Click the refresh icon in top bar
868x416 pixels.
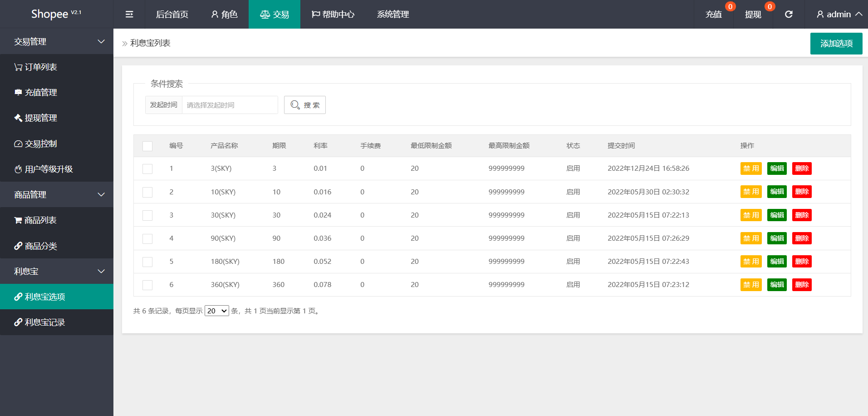(x=789, y=15)
